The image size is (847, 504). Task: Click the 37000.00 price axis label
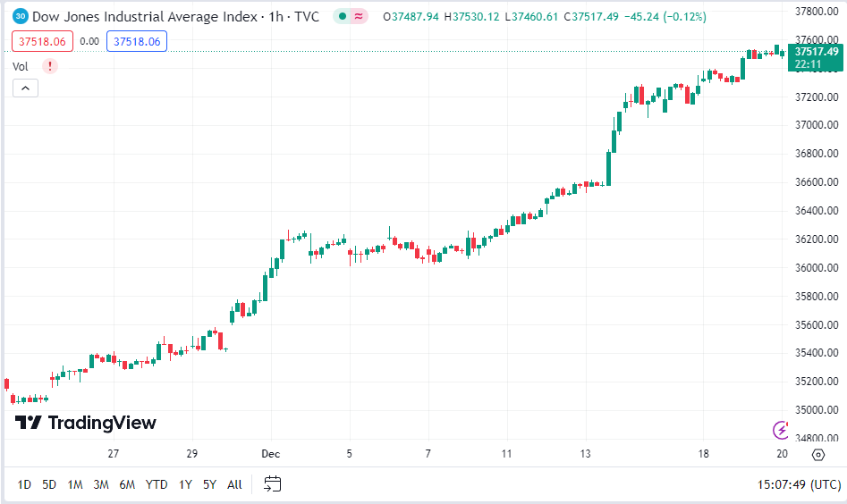[x=817, y=124]
